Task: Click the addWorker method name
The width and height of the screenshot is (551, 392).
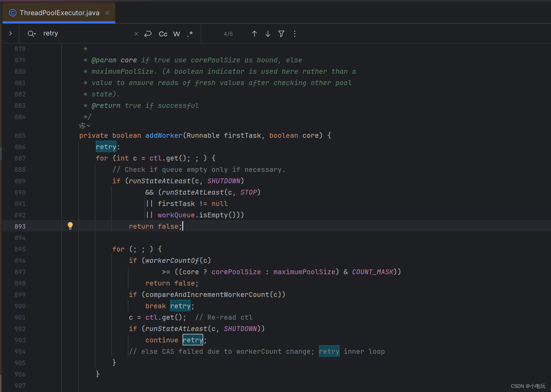Action: (164, 135)
